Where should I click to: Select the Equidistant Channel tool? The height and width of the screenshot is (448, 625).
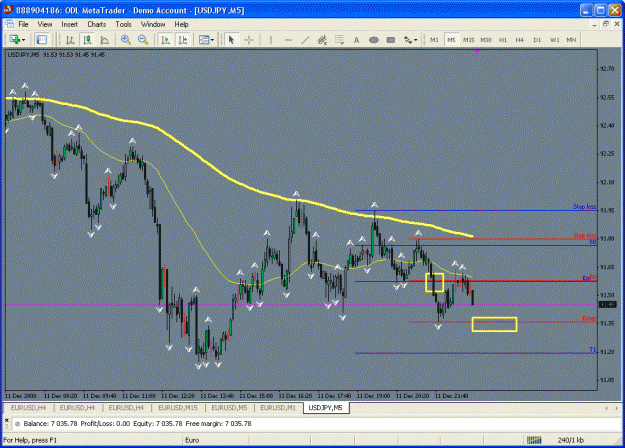point(322,39)
